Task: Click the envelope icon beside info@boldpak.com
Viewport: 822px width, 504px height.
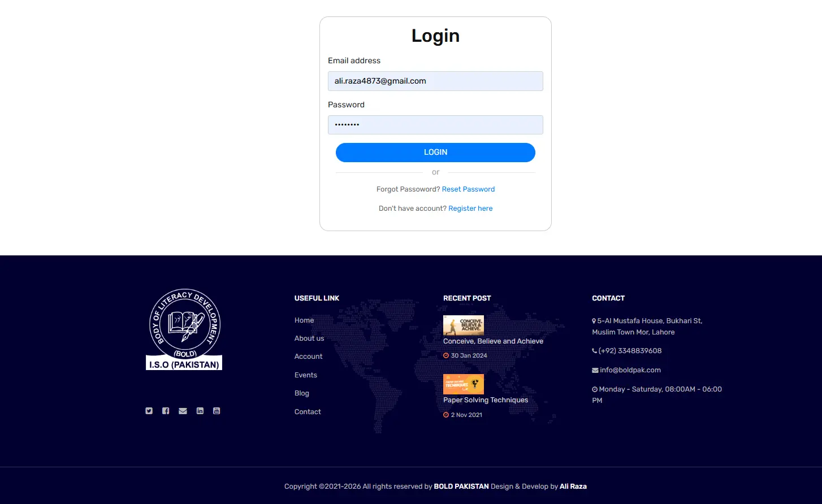Action: (595, 370)
